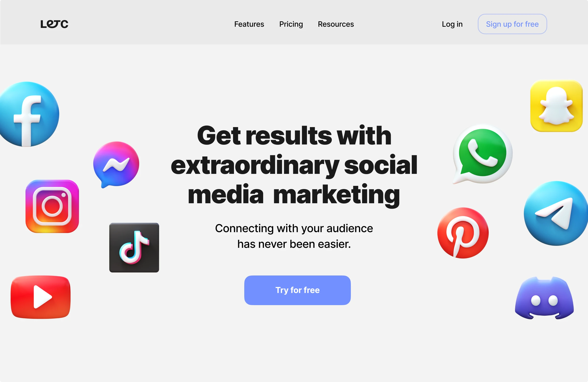Click the LETC logo in the header
Viewport: 588px width, 382px height.
pyautogui.click(x=54, y=24)
